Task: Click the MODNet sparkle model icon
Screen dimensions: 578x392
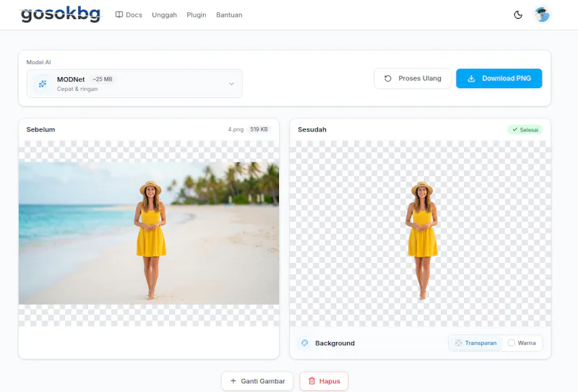Action: (43, 84)
